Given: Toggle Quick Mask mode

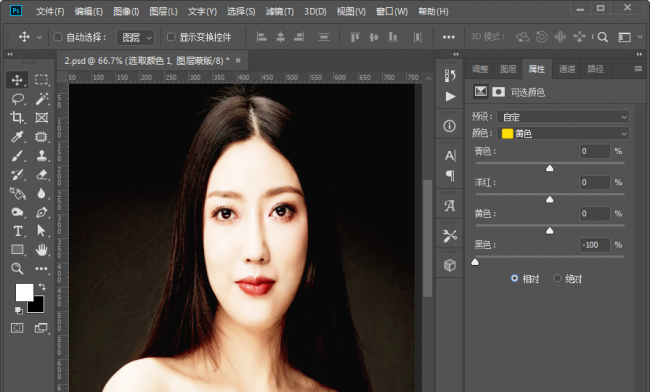Looking at the screenshot, I should tap(17, 328).
